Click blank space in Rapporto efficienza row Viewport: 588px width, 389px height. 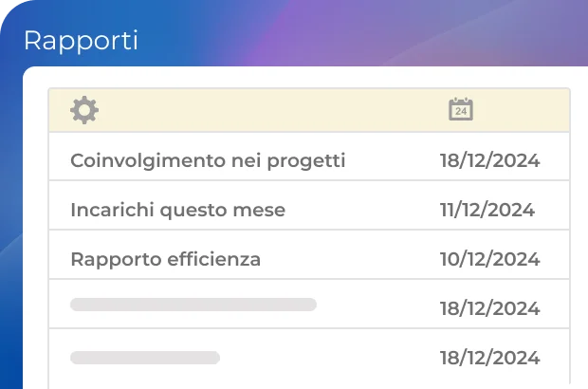[x=351, y=259]
